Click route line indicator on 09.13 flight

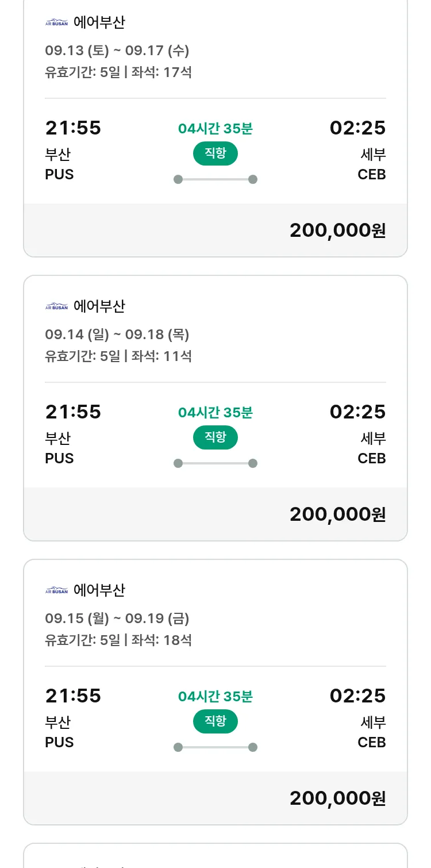[215, 179]
